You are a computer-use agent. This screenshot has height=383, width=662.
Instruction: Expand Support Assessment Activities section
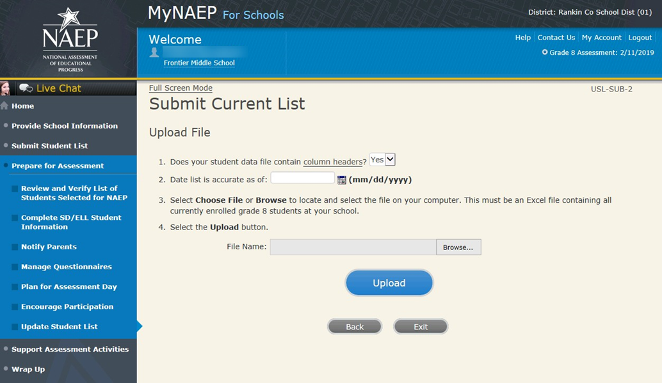pos(70,349)
